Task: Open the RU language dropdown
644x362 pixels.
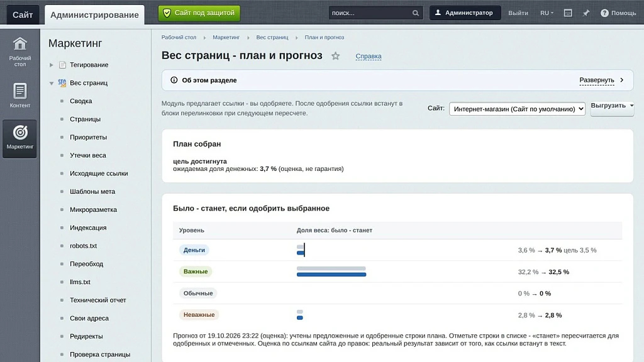Action: (547, 13)
